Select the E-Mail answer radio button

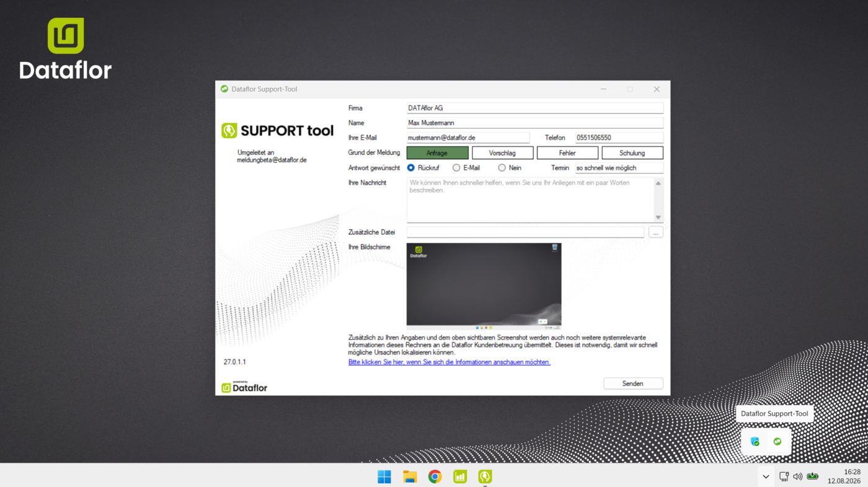[456, 168]
